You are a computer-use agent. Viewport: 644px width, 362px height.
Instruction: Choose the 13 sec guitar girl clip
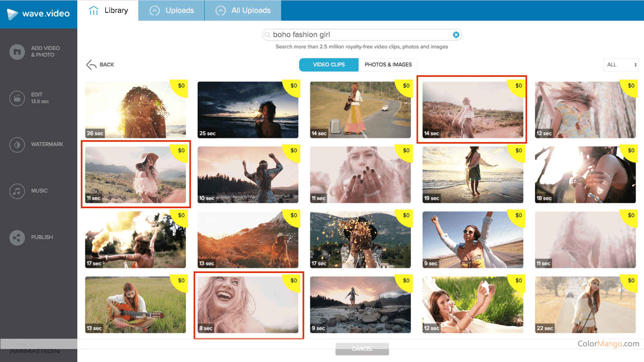[135, 304]
